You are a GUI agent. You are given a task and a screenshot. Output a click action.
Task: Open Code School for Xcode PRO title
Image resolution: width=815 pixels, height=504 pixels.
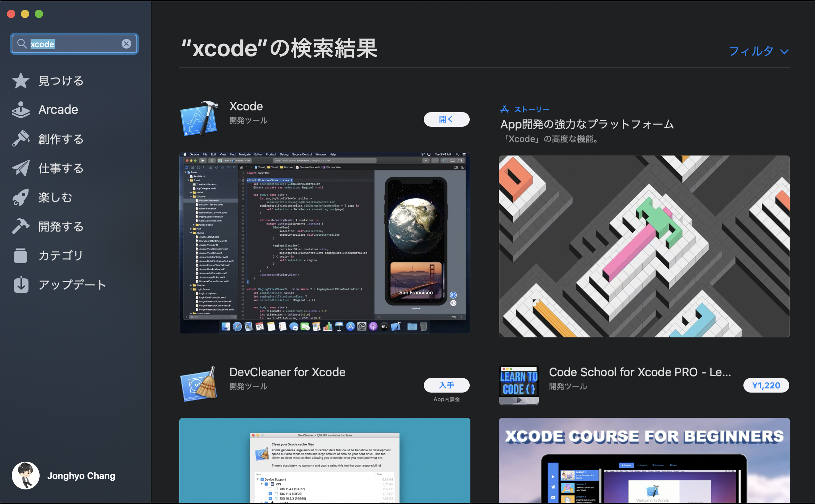(x=640, y=372)
